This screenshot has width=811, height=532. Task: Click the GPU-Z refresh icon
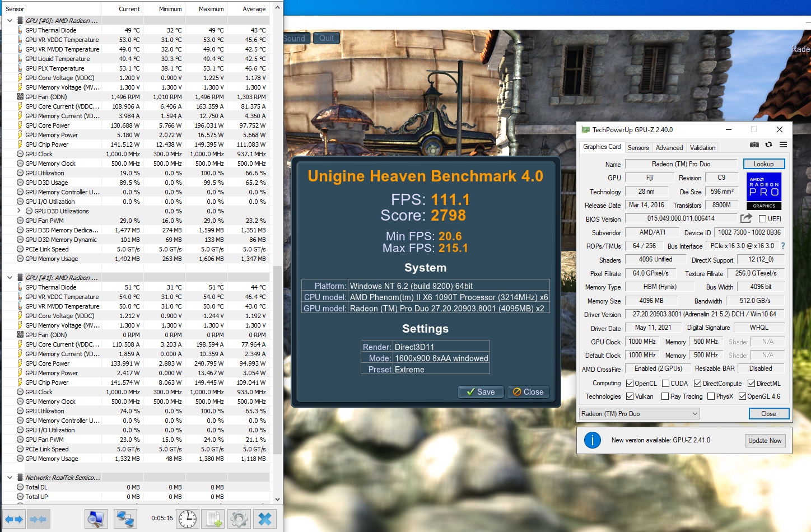tap(768, 144)
